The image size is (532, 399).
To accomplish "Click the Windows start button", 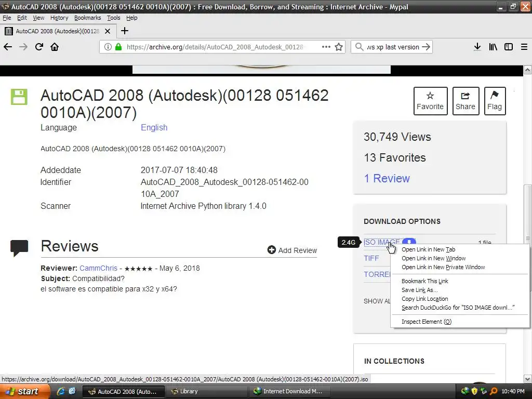I will click(24, 391).
